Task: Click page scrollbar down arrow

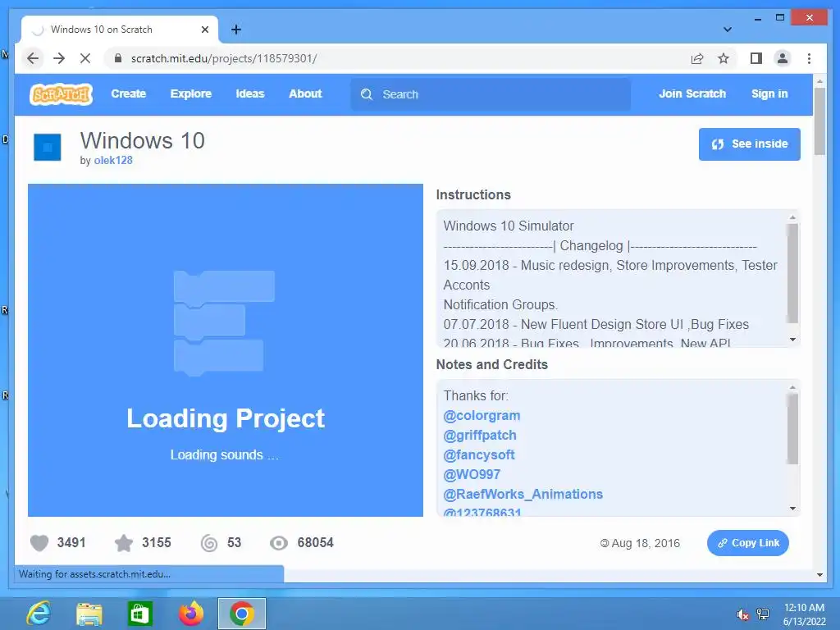Action: 819,575
